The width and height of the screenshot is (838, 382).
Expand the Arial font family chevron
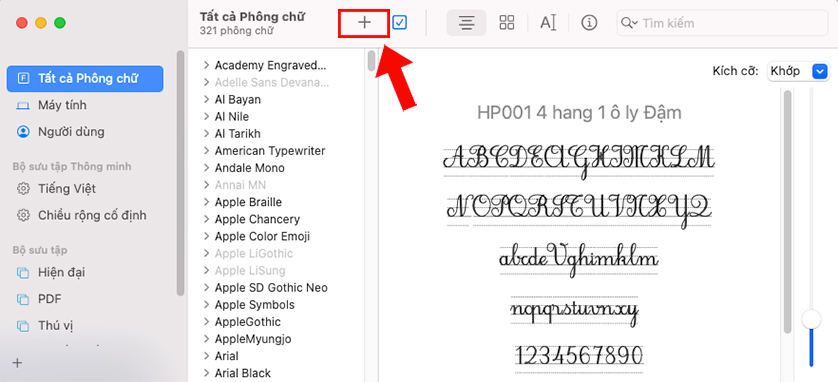206,356
